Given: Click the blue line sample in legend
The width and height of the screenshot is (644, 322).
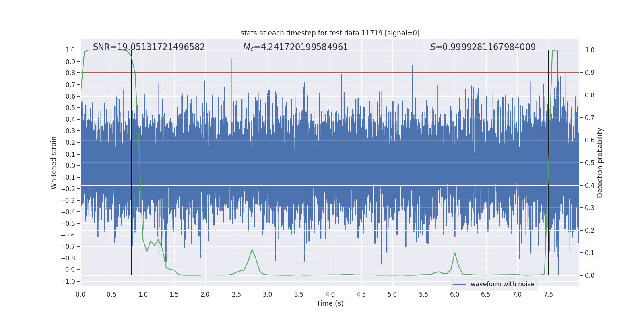Looking at the screenshot, I should tap(459, 284).
